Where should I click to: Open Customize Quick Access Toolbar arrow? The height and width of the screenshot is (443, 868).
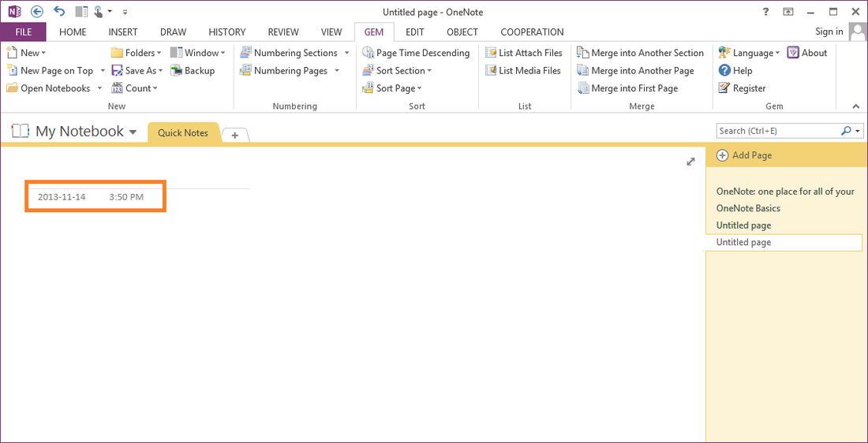pos(125,12)
